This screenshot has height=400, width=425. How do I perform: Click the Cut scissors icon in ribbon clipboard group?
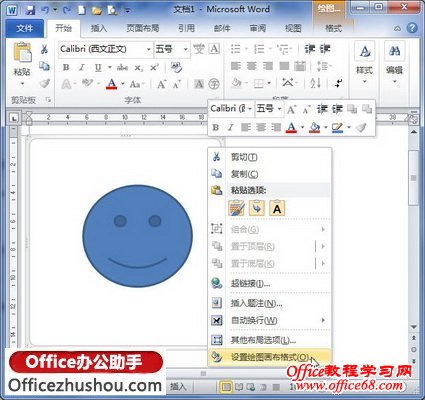[44, 49]
